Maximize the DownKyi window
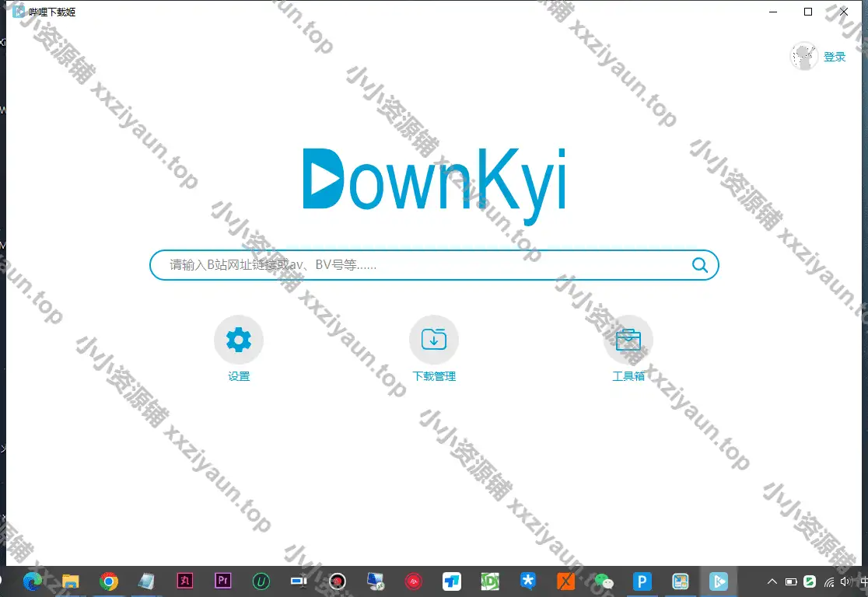The height and width of the screenshot is (597, 868). (x=808, y=12)
